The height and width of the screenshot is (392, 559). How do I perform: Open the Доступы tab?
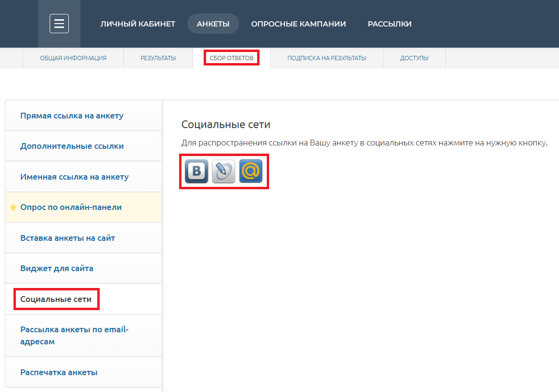414,58
